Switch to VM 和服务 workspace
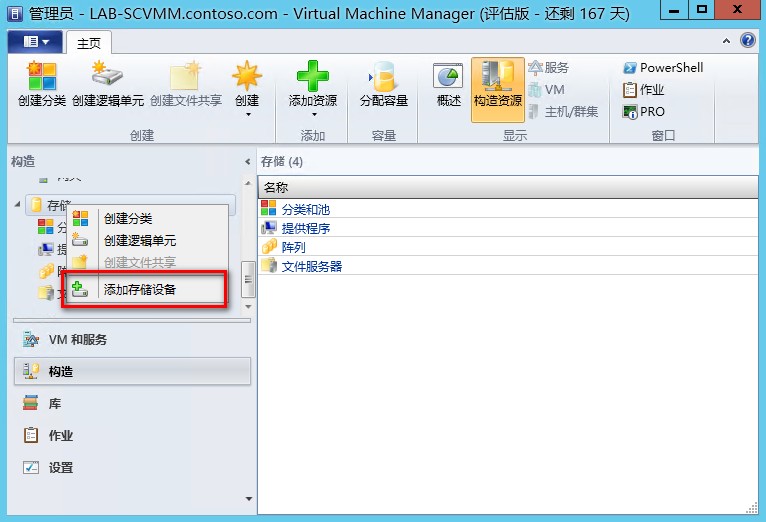The image size is (766, 522). tap(132, 339)
